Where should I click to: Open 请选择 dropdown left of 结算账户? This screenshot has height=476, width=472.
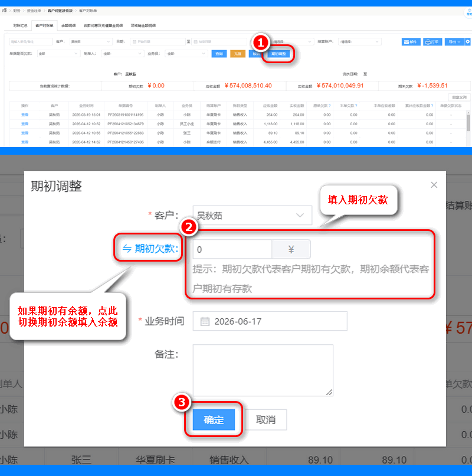pos(292,41)
